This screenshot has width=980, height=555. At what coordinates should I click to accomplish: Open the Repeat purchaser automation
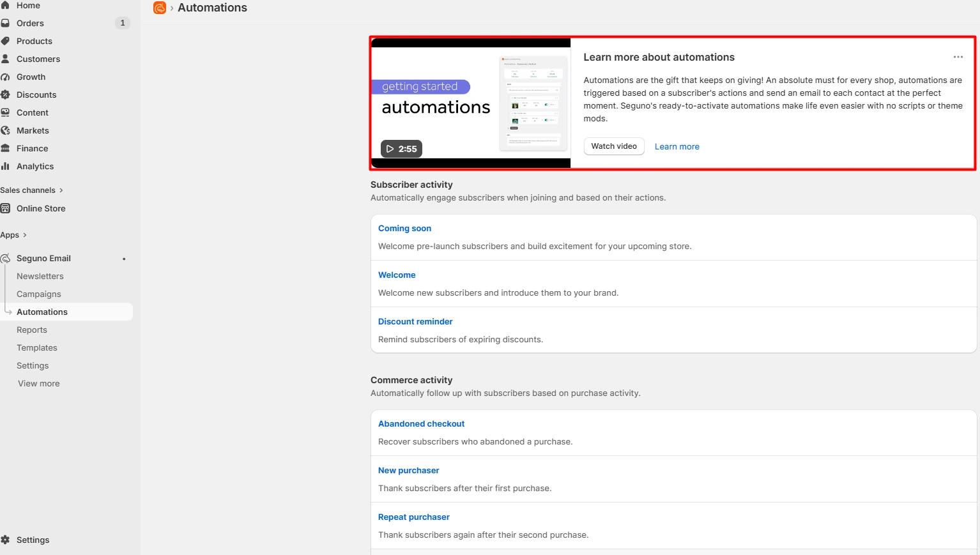414,517
